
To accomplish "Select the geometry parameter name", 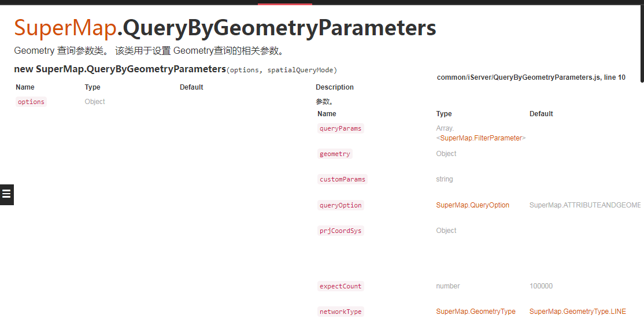I will tap(335, 154).
